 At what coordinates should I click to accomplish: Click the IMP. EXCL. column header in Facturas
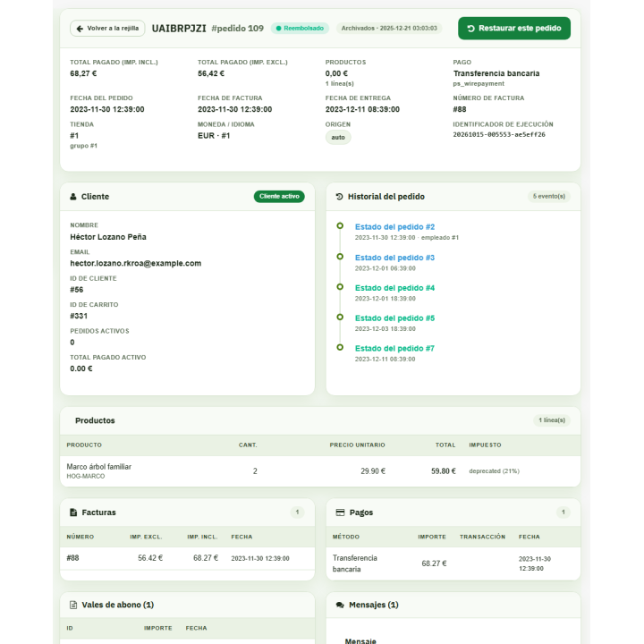tap(146, 537)
